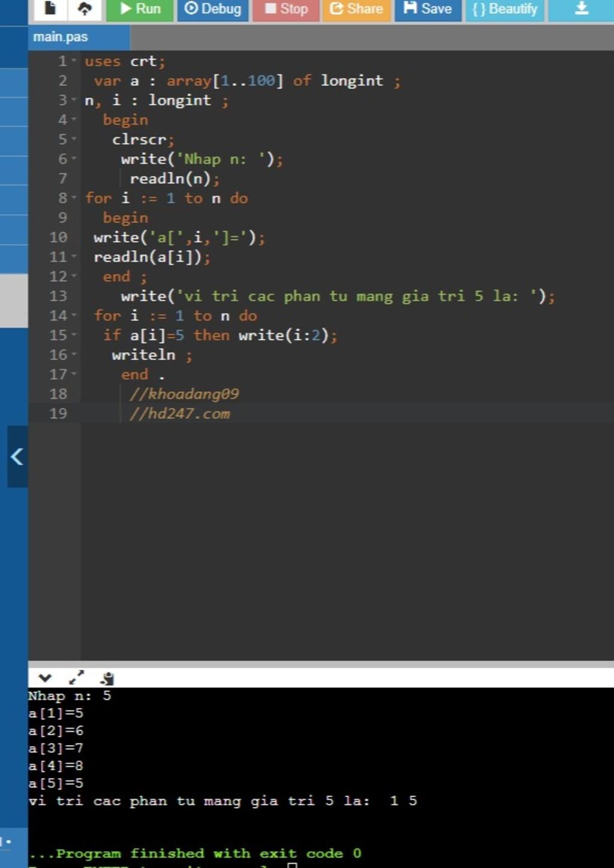Fold code at line 5 clrscr
The image size is (614, 868).
(74, 139)
